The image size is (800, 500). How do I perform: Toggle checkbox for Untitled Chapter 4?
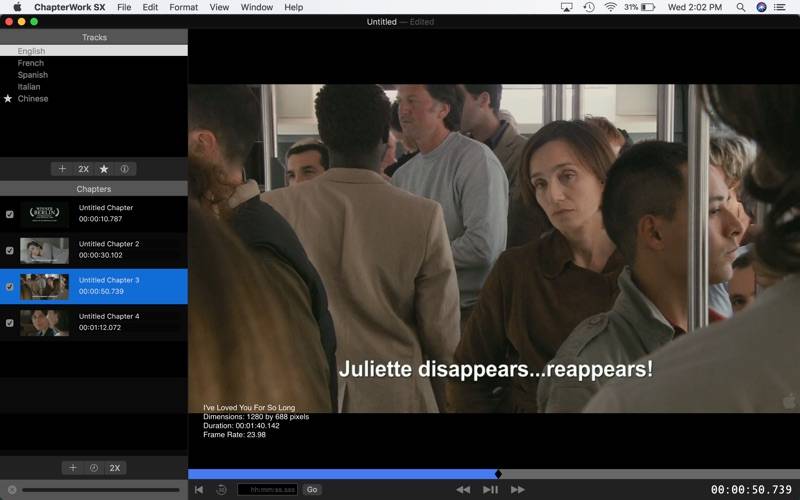click(10, 323)
